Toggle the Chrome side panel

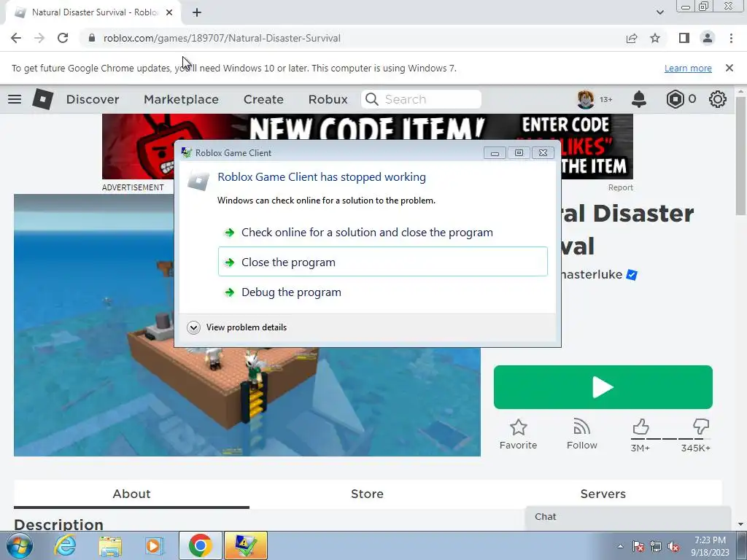684,38
